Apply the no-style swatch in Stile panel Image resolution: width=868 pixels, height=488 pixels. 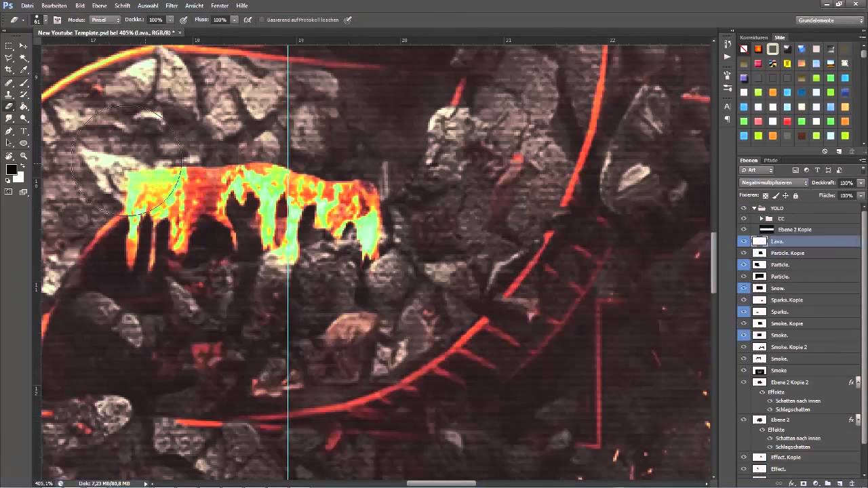(744, 49)
